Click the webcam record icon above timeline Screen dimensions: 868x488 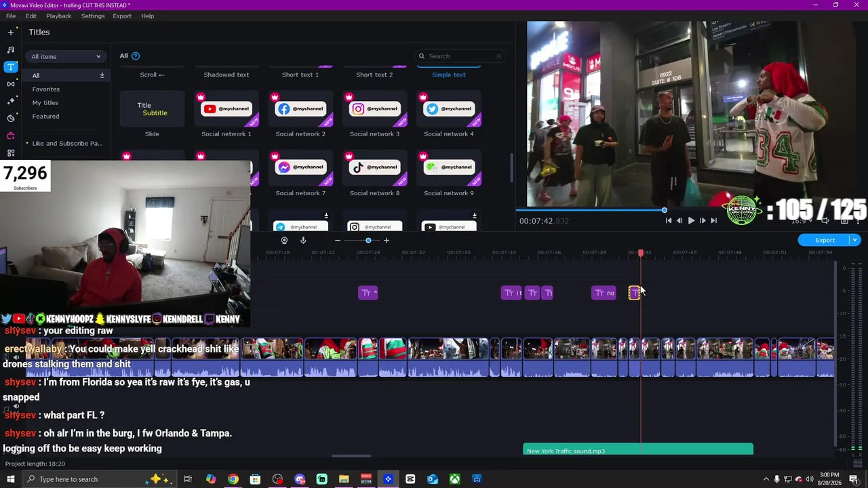coord(284,241)
